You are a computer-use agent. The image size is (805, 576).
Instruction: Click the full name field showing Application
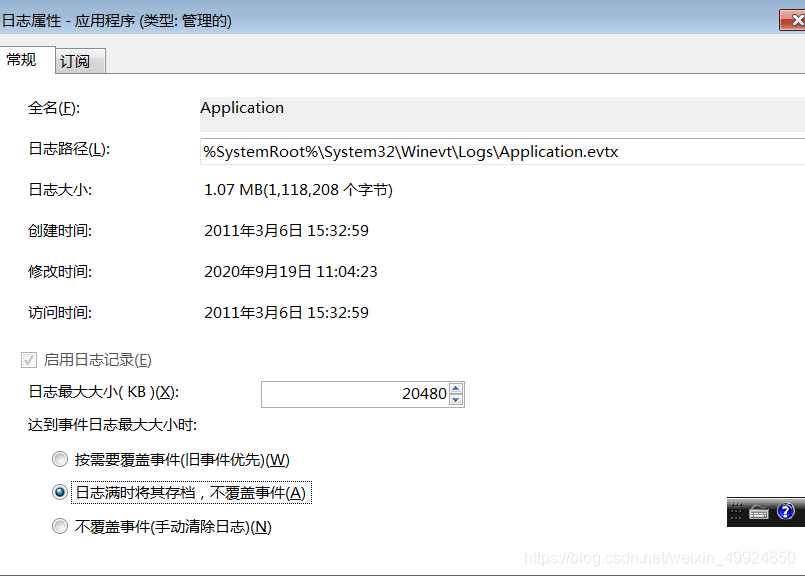click(x=500, y=109)
